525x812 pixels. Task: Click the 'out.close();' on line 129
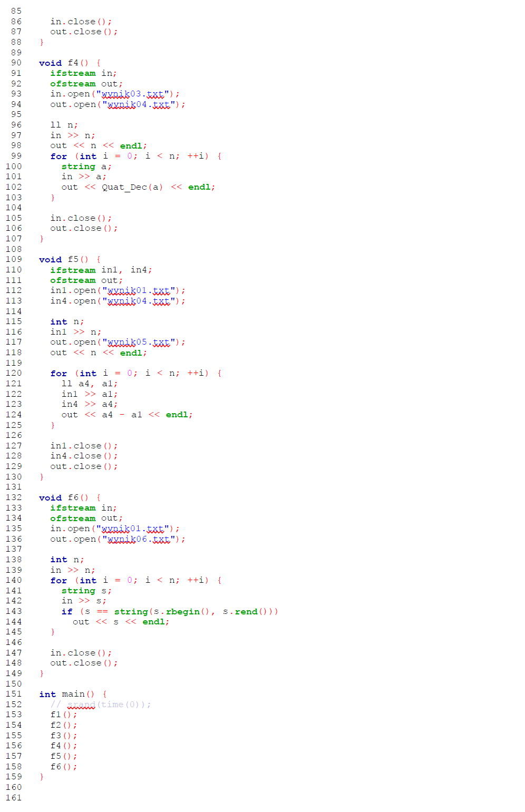coord(84,466)
